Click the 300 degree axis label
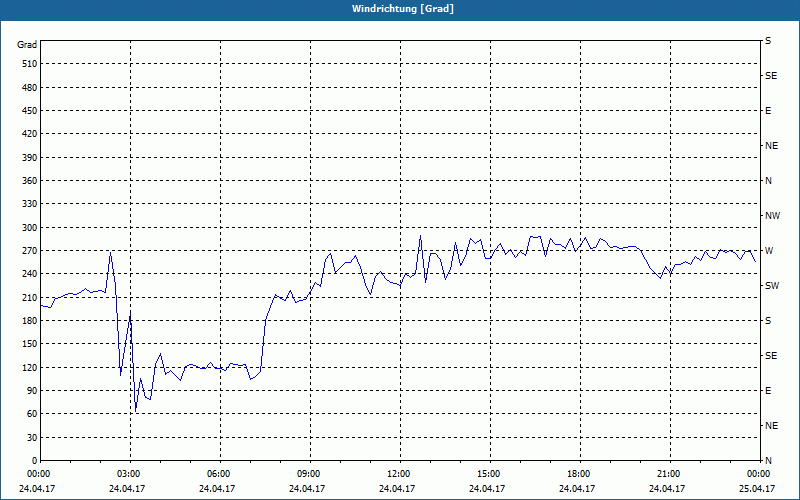This screenshot has width=800, height=500. pyautogui.click(x=30, y=228)
